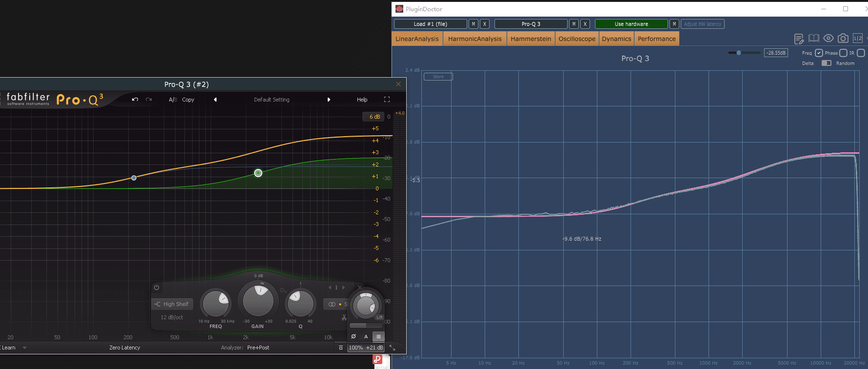The width and height of the screenshot is (868, 369).
Task: Open the 12 dB/oct slope dropdown
Action: tap(172, 317)
